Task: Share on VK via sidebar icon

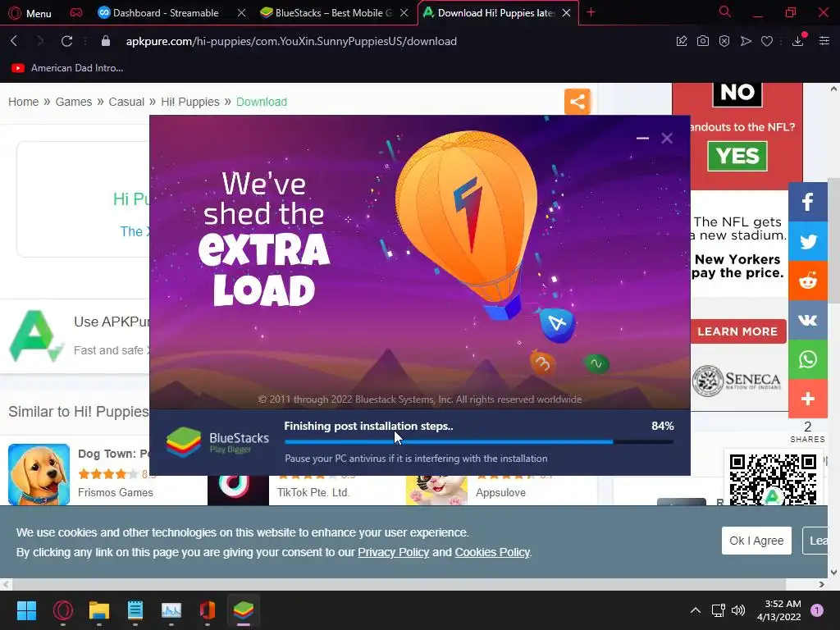Action: coord(808,320)
